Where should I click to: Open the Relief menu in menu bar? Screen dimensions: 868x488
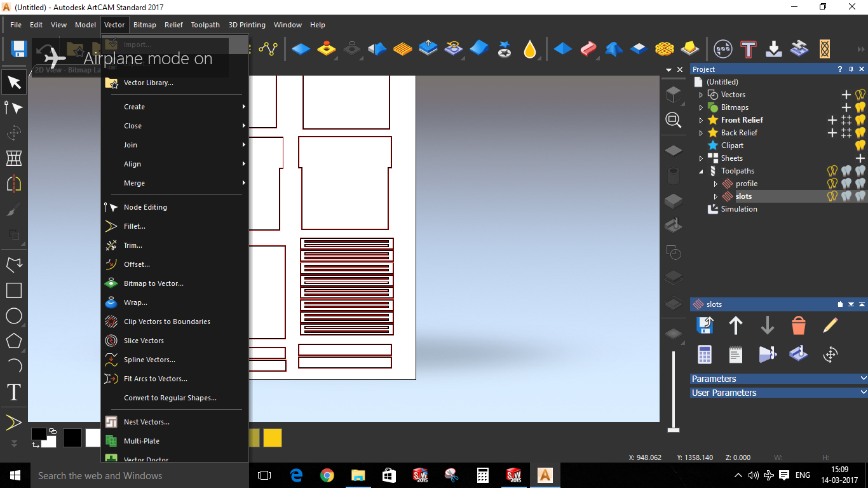pos(173,25)
